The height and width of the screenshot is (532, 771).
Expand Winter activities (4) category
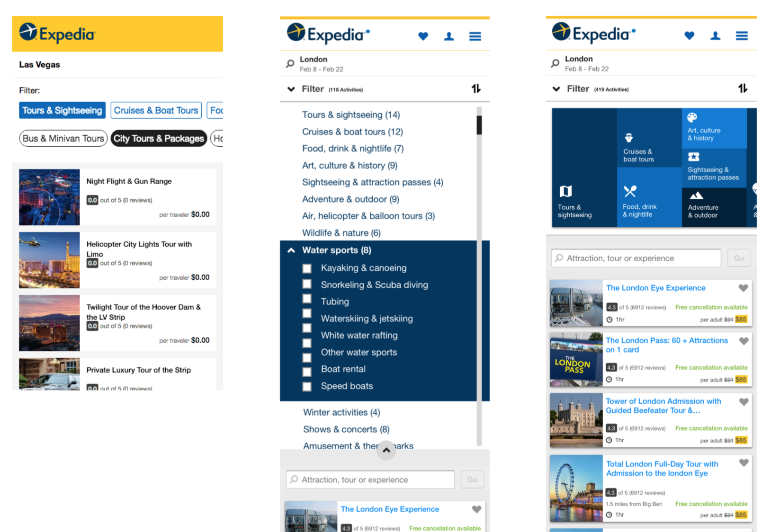pyautogui.click(x=341, y=412)
